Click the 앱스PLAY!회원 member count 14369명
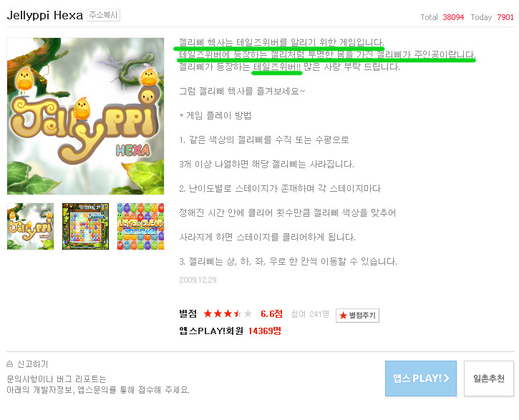The image size is (519, 420). click(265, 331)
